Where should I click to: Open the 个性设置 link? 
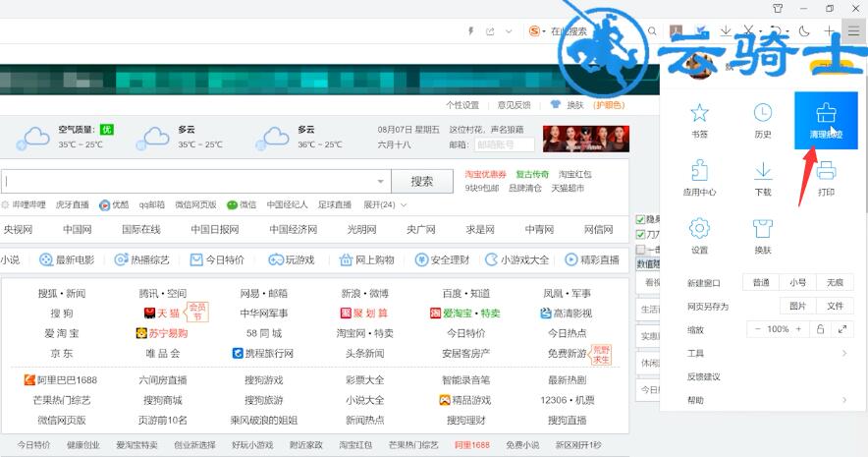pyautogui.click(x=462, y=105)
